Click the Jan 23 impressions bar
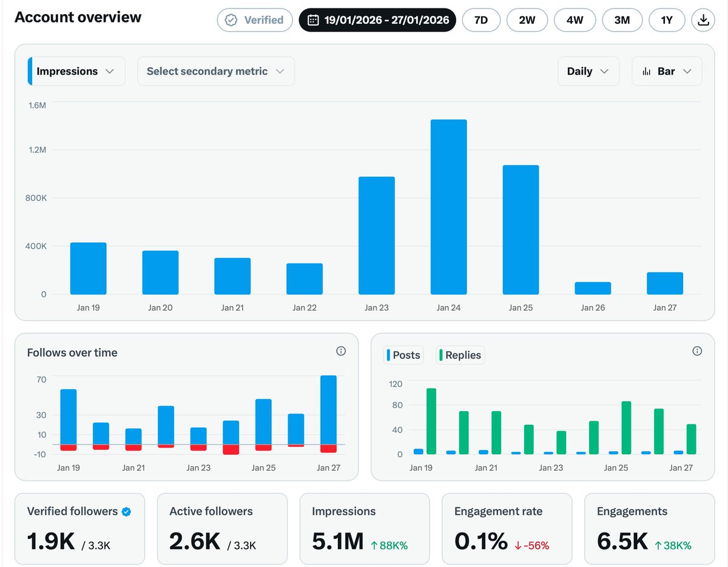The image size is (728, 567). 377,236
